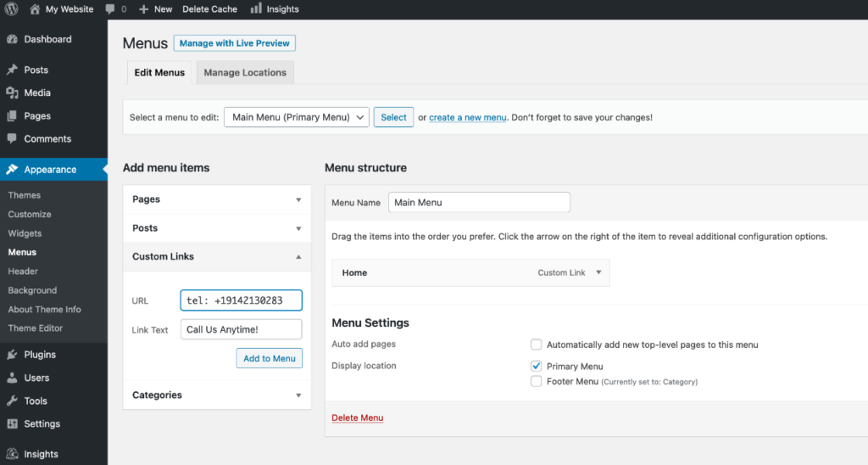Open Users via the person icon
The image size is (868, 465).
(12, 378)
